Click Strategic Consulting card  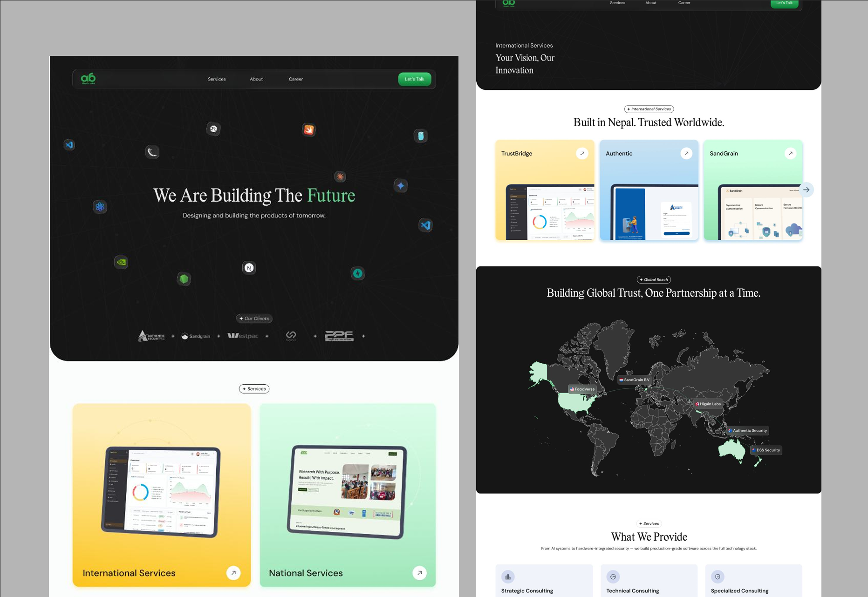point(544,581)
